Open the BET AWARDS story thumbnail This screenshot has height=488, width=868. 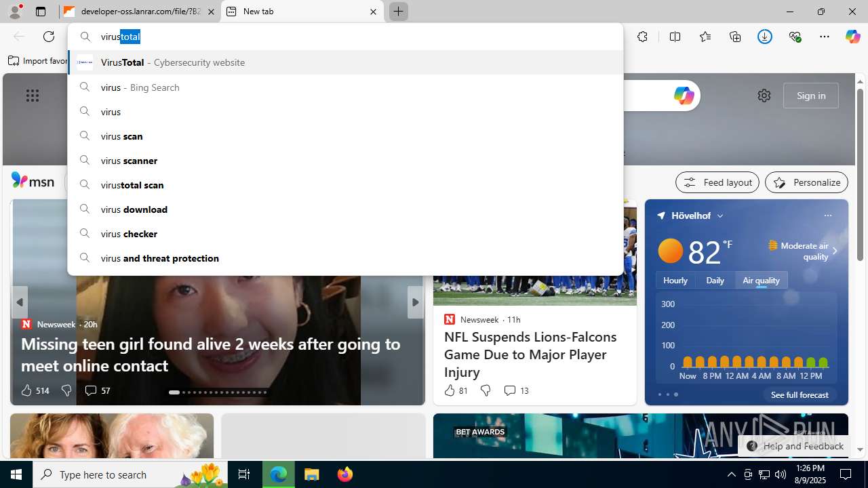(x=640, y=436)
